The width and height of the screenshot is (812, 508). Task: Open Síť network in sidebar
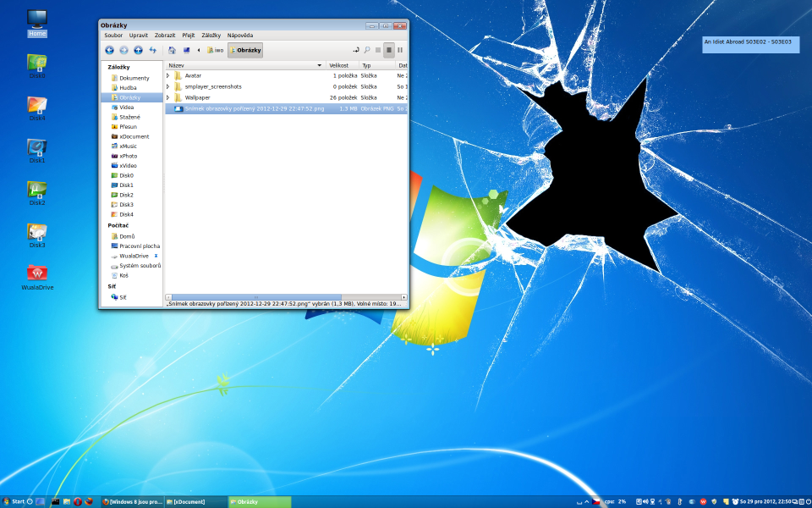point(132,297)
